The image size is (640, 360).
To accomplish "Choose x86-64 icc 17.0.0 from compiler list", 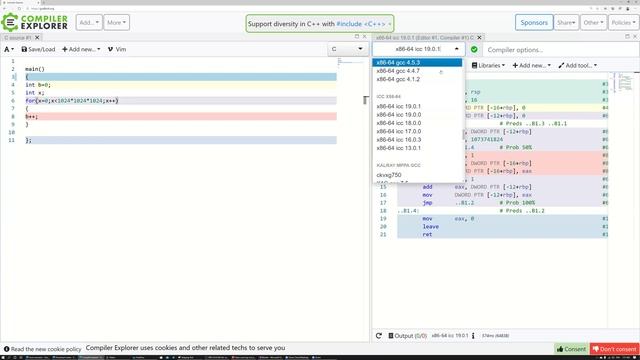I will click(417, 131).
